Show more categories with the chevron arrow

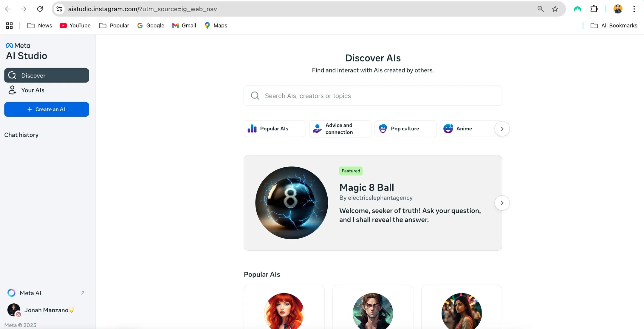[x=502, y=129]
